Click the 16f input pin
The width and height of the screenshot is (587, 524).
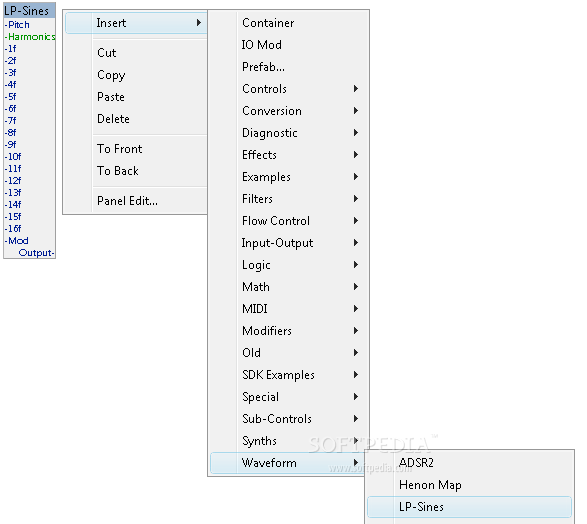click(x=13, y=228)
